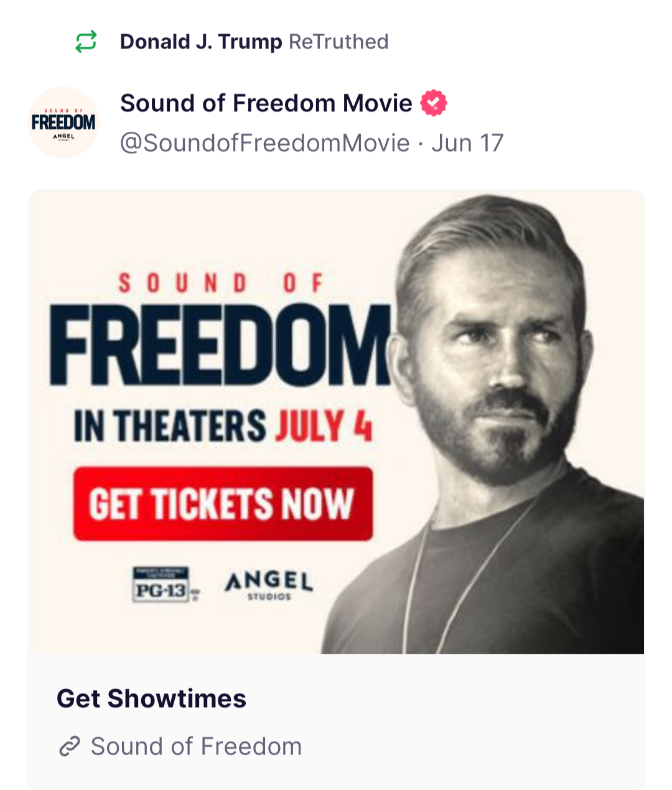This screenshot has height=790, width=672.
Task: Open Sound of Freedom Movie profile avatar
Action: point(63,122)
